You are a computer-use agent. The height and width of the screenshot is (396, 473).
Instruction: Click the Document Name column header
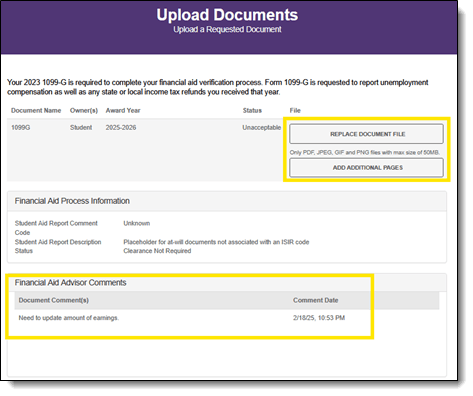pyautogui.click(x=36, y=111)
